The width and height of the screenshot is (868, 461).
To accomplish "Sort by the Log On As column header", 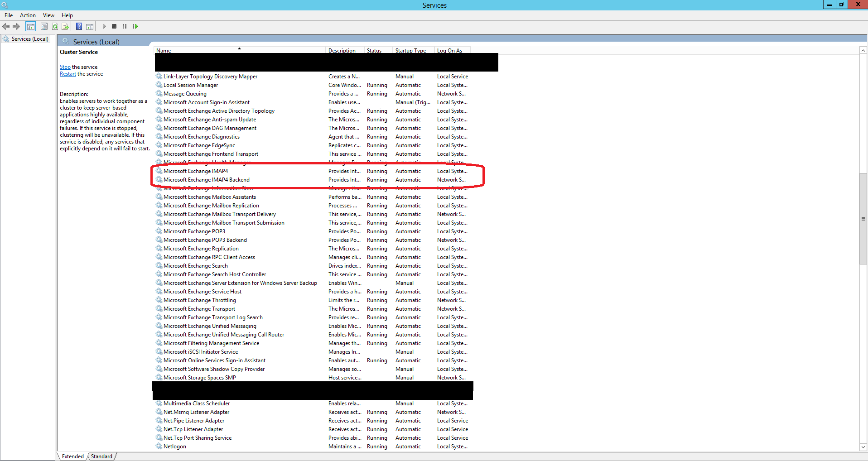I will point(452,50).
